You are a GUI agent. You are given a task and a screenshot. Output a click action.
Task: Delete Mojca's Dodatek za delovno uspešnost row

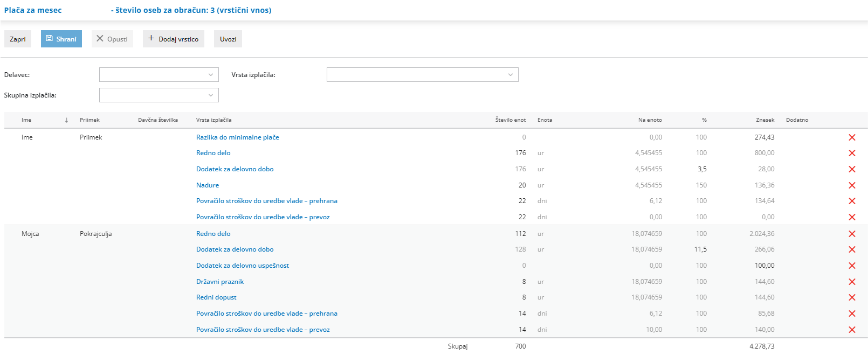pos(852,266)
